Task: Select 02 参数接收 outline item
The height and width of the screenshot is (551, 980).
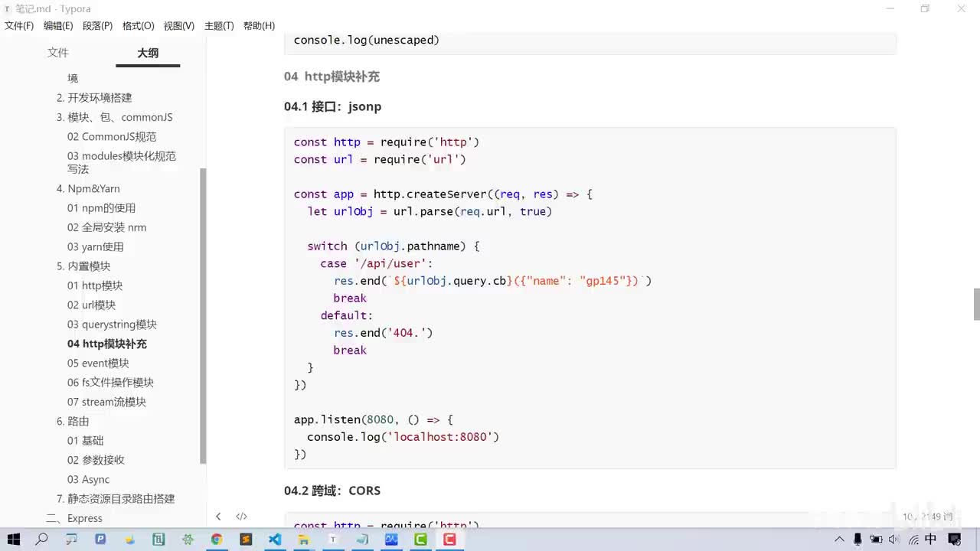Action: [x=96, y=461]
